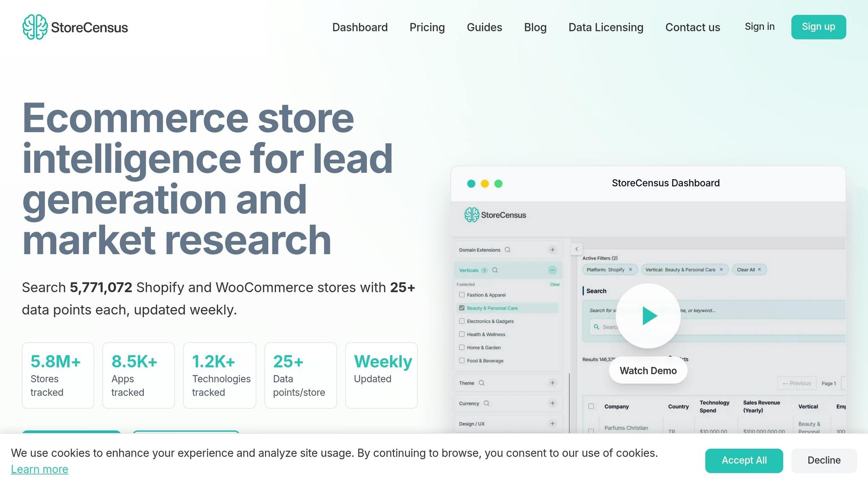Decline cookies in the banner
868x488 pixels.
click(x=824, y=460)
